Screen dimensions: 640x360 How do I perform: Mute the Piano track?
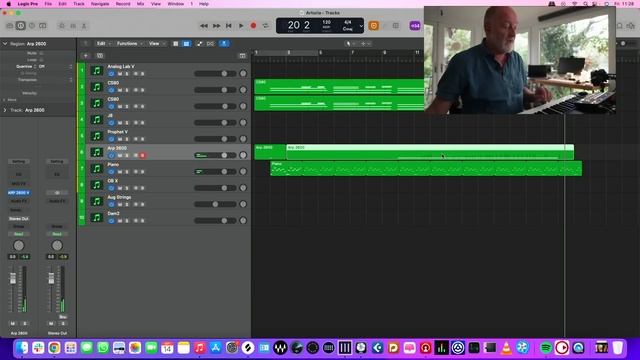[x=120, y=172]
